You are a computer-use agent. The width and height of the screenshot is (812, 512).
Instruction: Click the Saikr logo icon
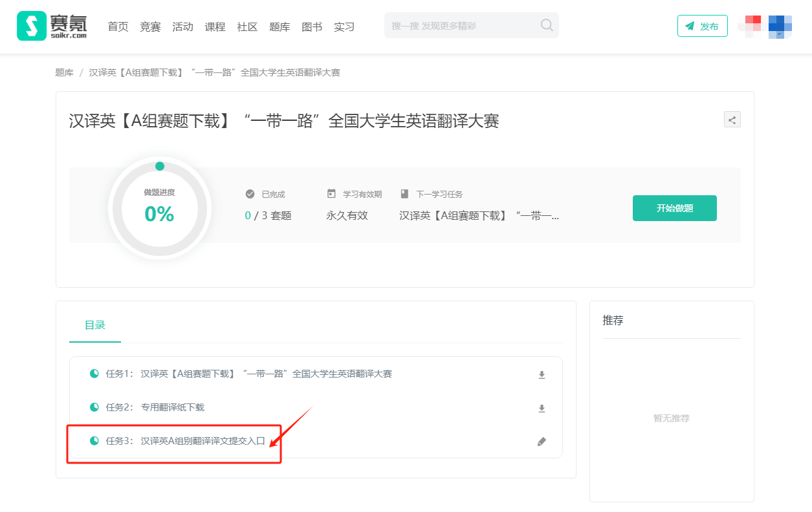32,26
